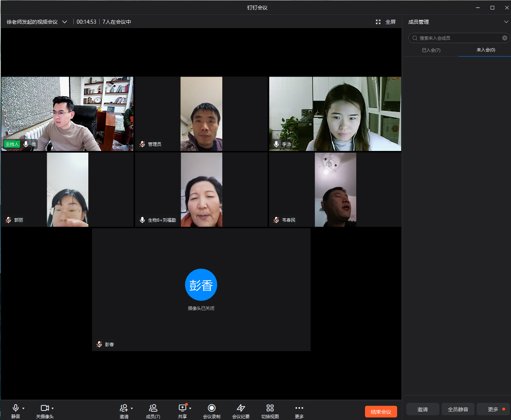Screen dimensions: 511x420
Task: Collapse the member management panel chevron
Action: coord(506,22)
